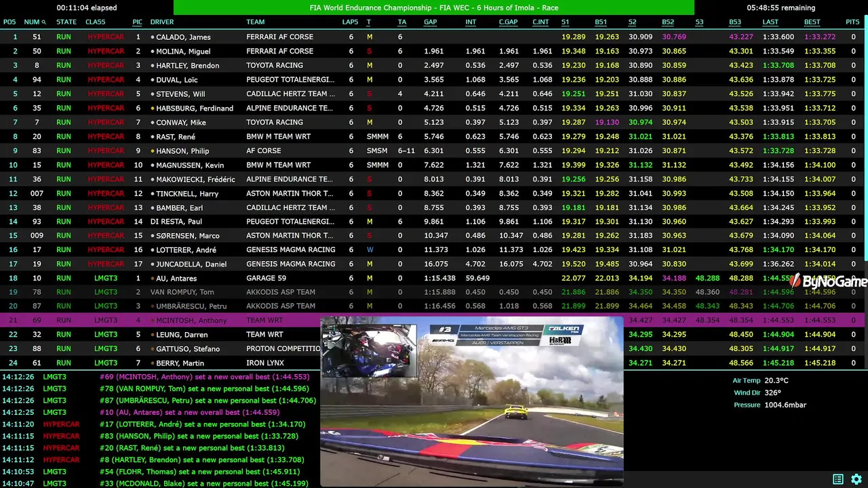
Task: Click the INT column header
Action: point(471,22)
